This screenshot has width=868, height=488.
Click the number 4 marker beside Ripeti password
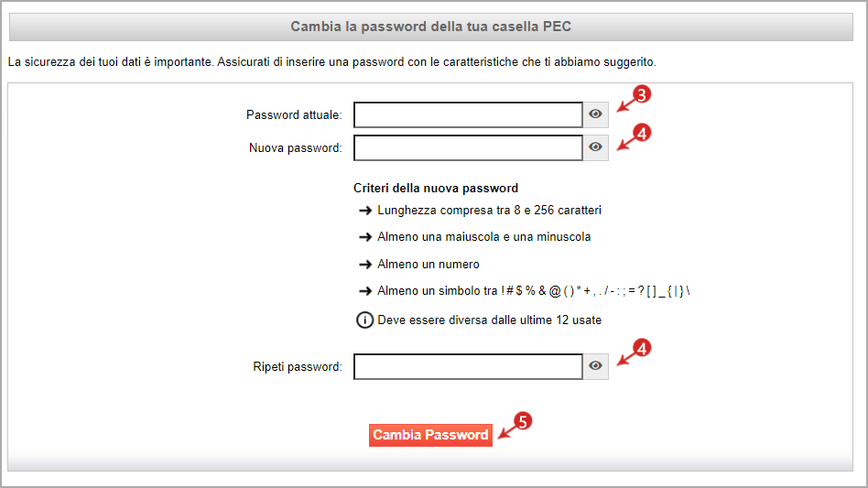[x=642, y=349]
